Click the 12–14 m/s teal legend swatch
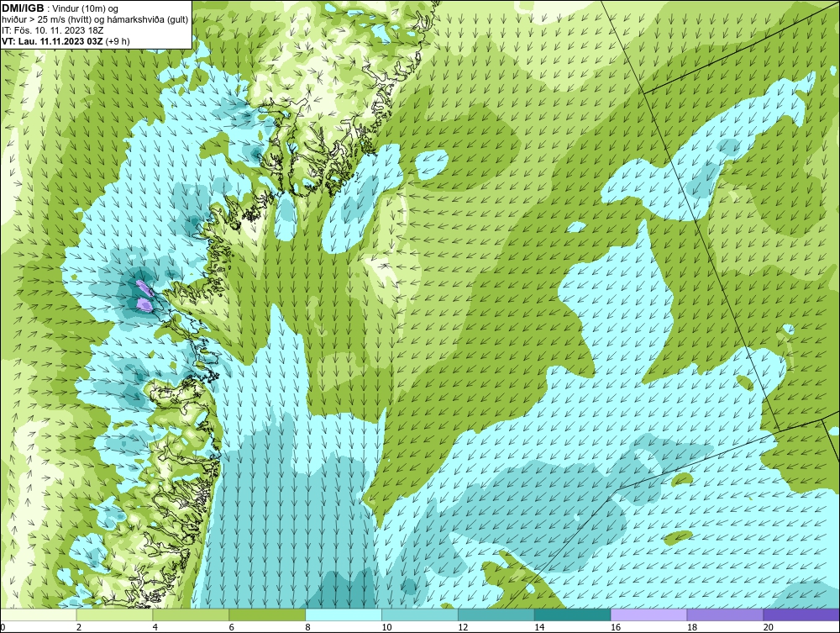The image size is (840, 633). [x=496, y=615]
